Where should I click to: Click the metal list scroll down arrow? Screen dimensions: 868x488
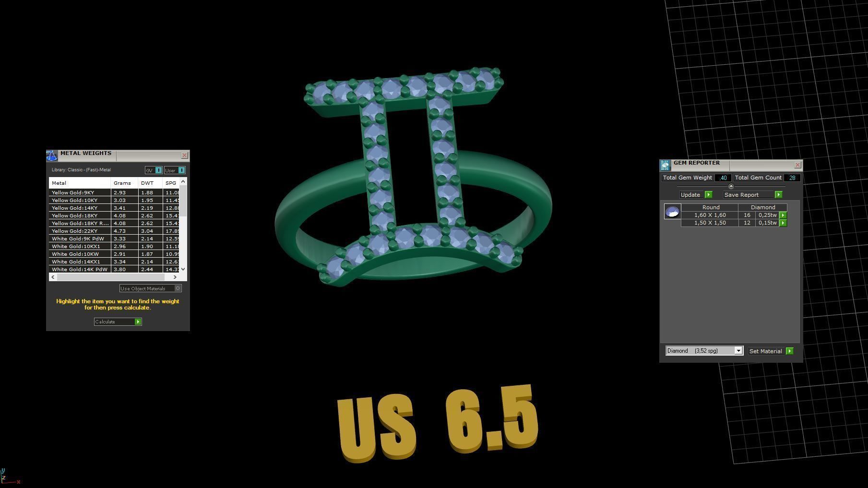click(183, 269)
